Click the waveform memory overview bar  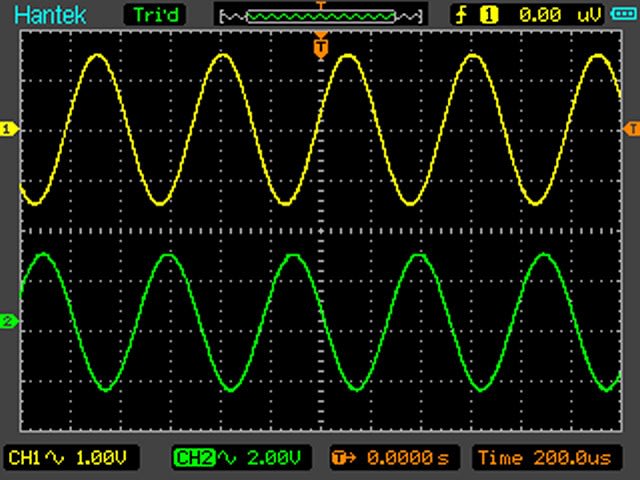click(321, 16)
